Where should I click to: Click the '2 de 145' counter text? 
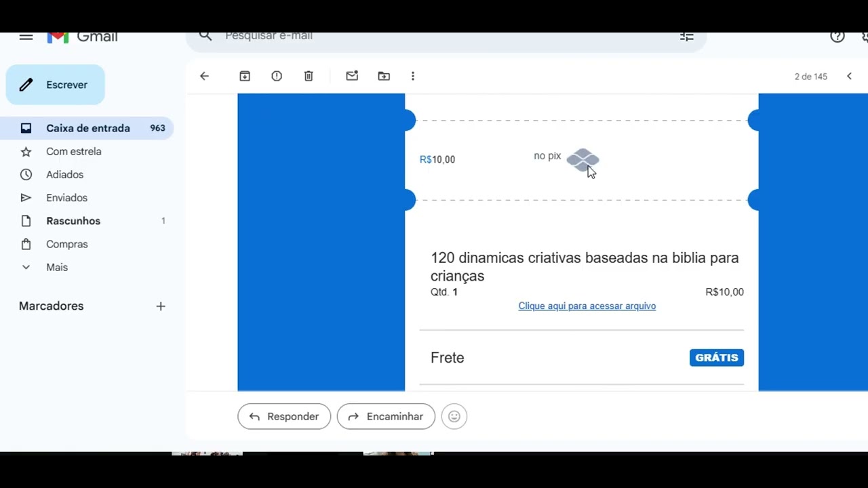(811, 77)
